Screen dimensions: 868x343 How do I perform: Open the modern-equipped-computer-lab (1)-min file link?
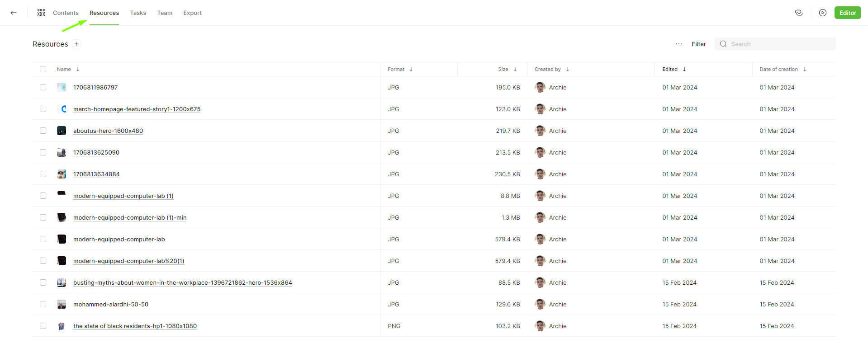point(130,217)
